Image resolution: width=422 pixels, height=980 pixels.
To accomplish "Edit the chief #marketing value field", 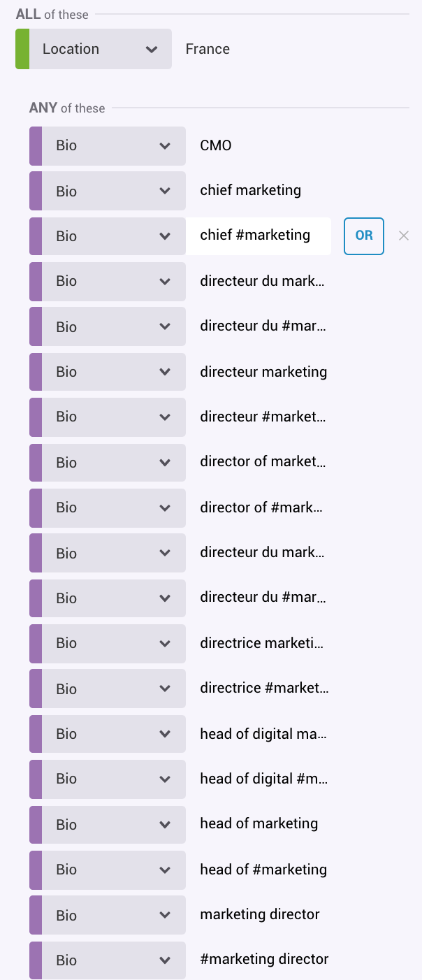I will click(258, 236).
